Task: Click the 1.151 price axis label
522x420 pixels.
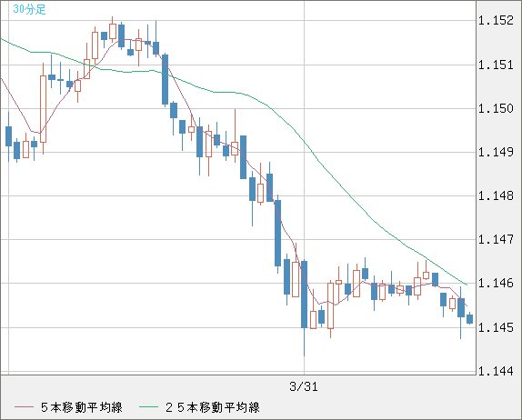Action: (x=496, y=65)
